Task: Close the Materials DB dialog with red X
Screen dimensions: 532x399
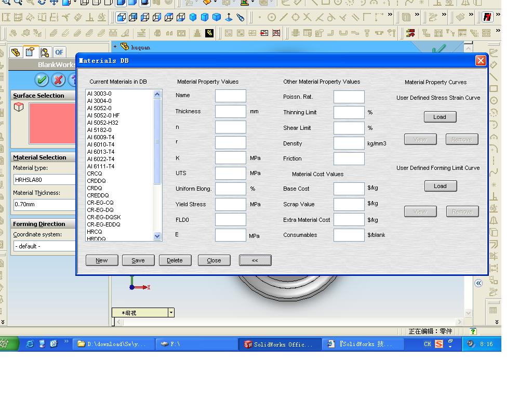Action: (481, 61)
